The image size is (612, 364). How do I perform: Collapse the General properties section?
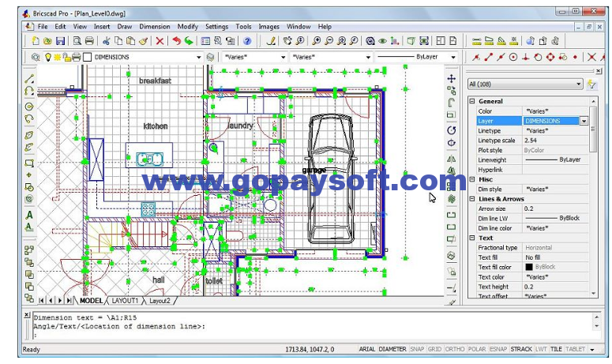(x=472, y=101)
